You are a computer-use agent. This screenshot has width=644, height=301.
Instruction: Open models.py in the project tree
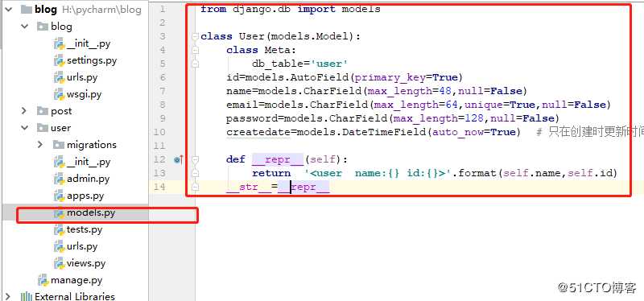pos(91,212)
